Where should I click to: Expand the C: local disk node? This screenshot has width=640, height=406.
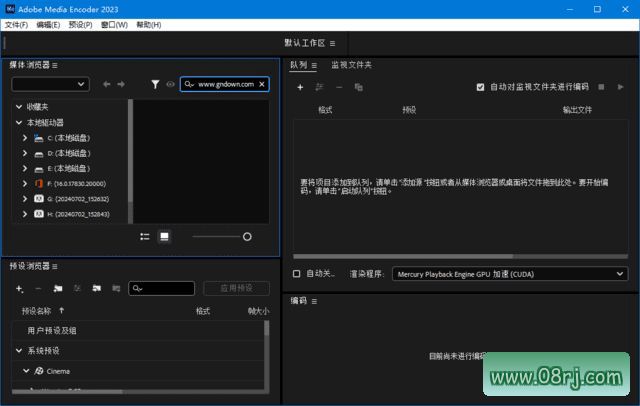click(25, 138)
